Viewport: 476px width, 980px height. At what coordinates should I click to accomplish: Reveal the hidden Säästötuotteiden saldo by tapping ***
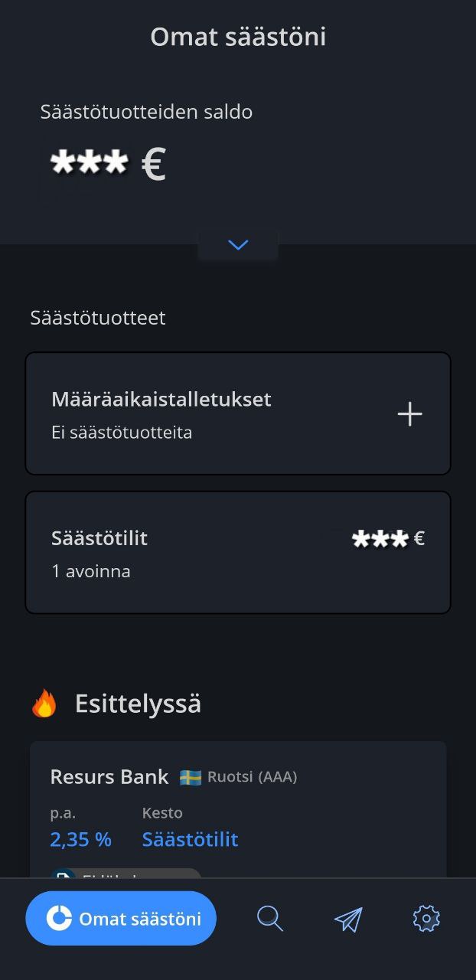(90, 162)
